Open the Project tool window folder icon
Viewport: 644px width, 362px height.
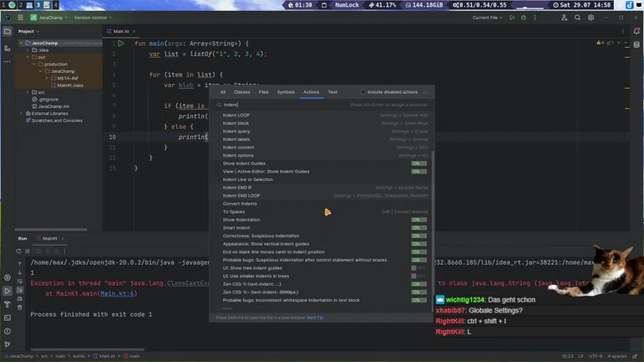pyautogui.click(x=8, y=32)
